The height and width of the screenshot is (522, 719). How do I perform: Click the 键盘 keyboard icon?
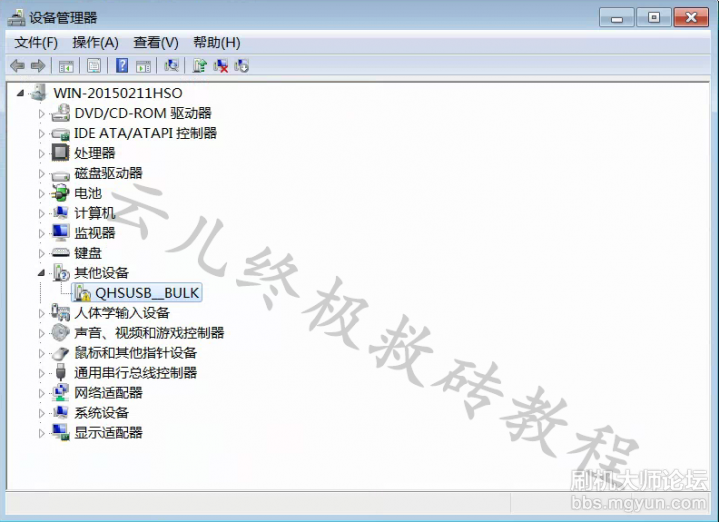pos(61,253)
